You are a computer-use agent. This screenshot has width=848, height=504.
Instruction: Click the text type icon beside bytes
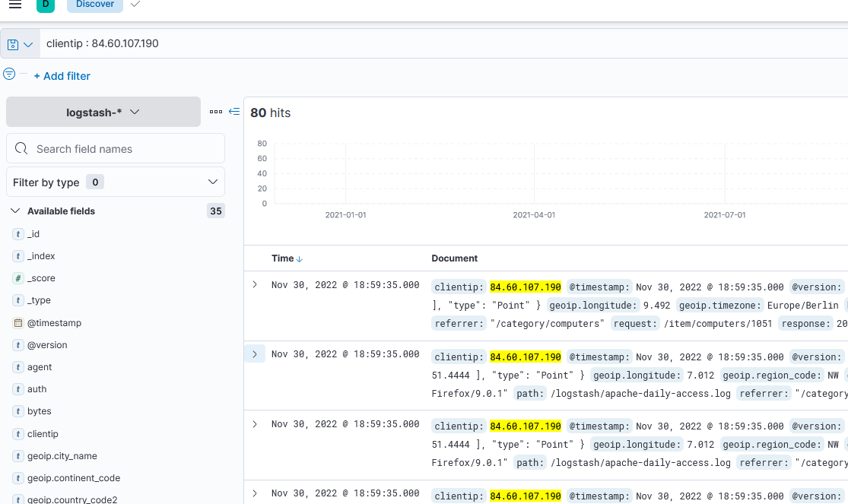point(17,411)
